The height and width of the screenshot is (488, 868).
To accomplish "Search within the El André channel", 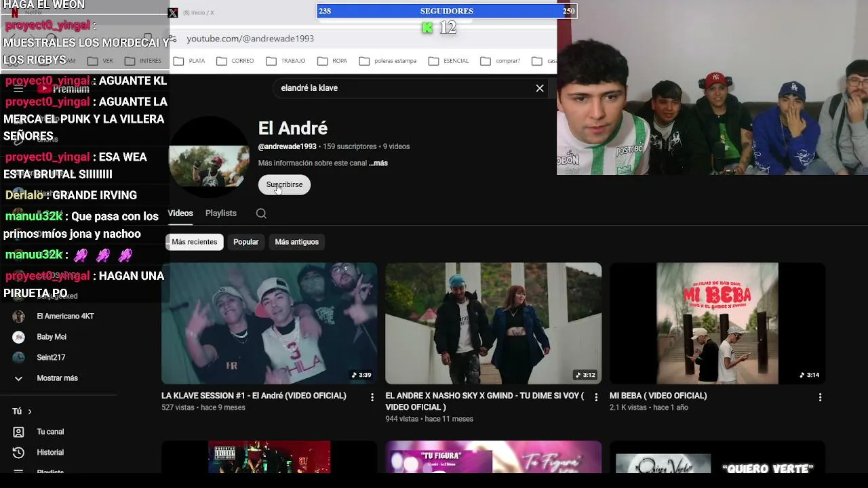I will click(x=261, y=213).
